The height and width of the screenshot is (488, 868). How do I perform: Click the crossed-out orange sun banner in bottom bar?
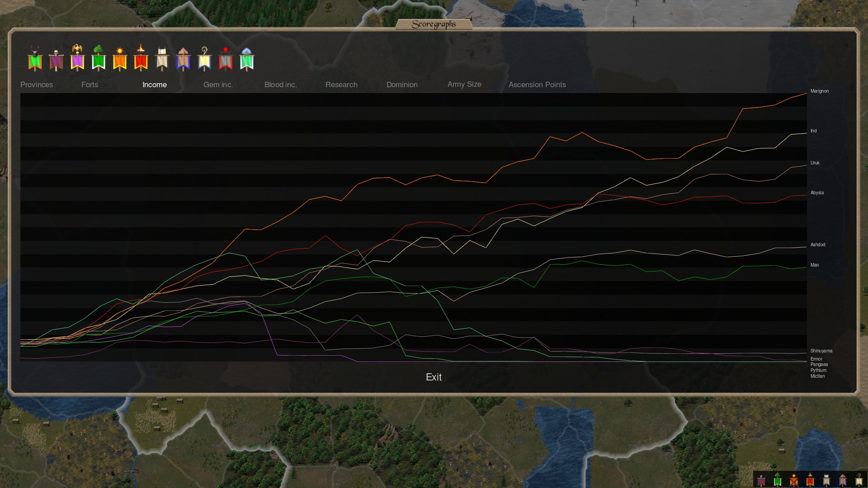(794, 480)
